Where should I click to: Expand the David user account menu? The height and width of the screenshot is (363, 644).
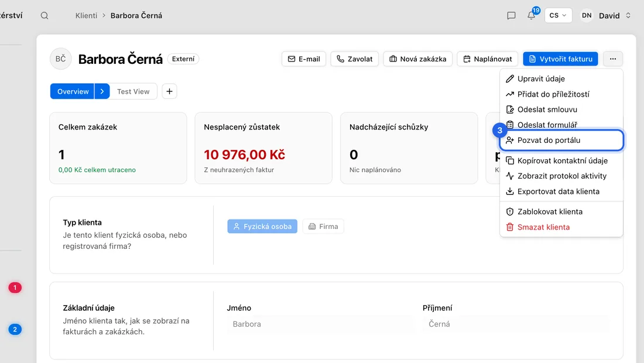click(x=628, y=16)
